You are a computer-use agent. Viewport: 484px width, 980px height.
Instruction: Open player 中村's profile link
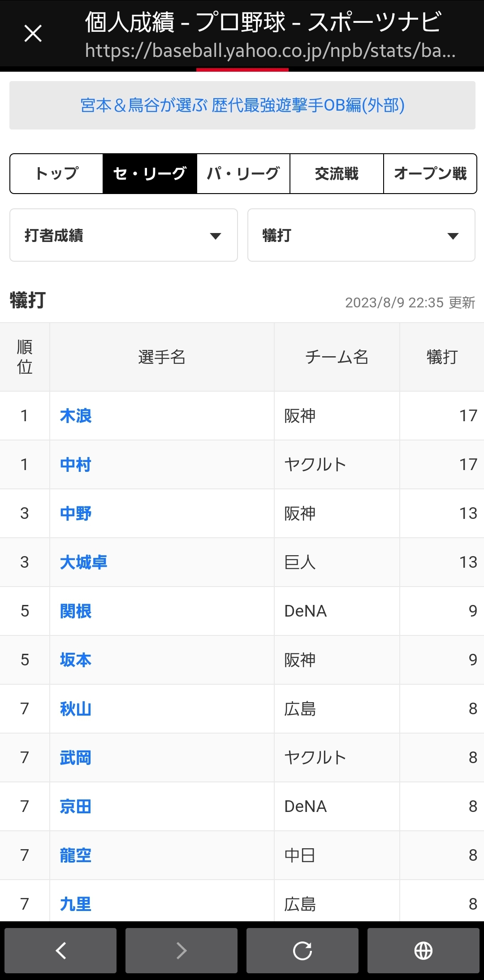[x=76, y=465]
